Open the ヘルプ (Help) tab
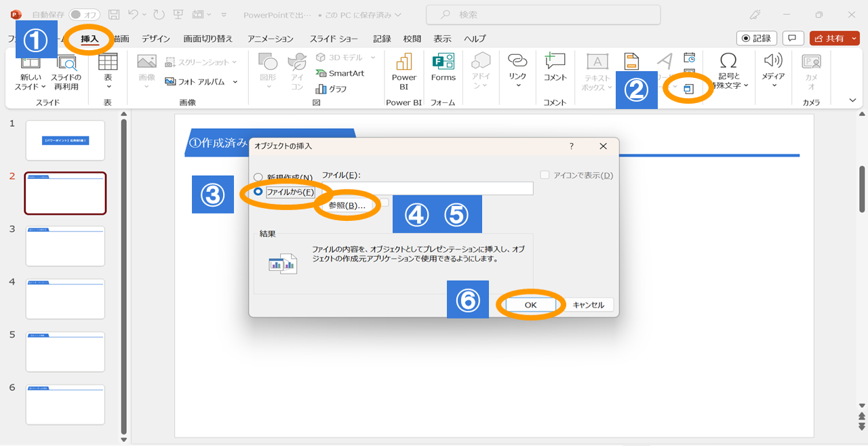The width and height of the screenshot is (868, 446). click(475, 39)
